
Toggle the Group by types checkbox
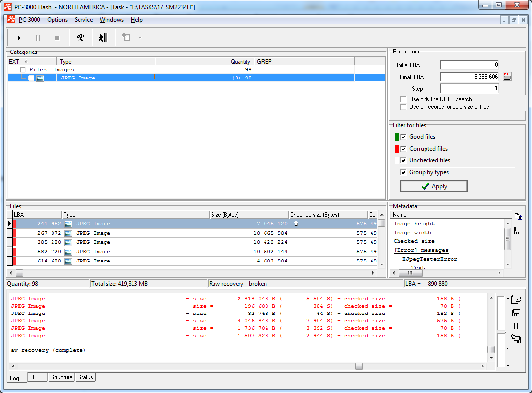404,172
